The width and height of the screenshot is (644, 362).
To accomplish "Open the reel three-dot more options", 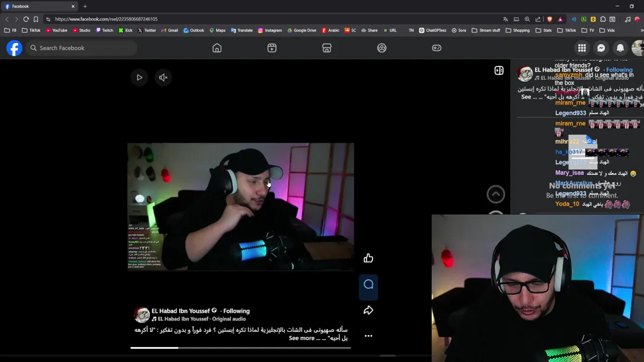I will click(x=368, y=336).
